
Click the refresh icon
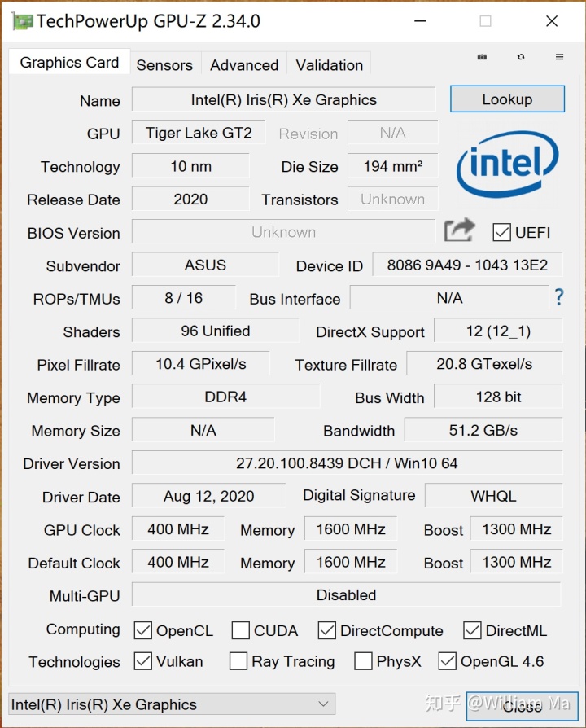[521, 57]
